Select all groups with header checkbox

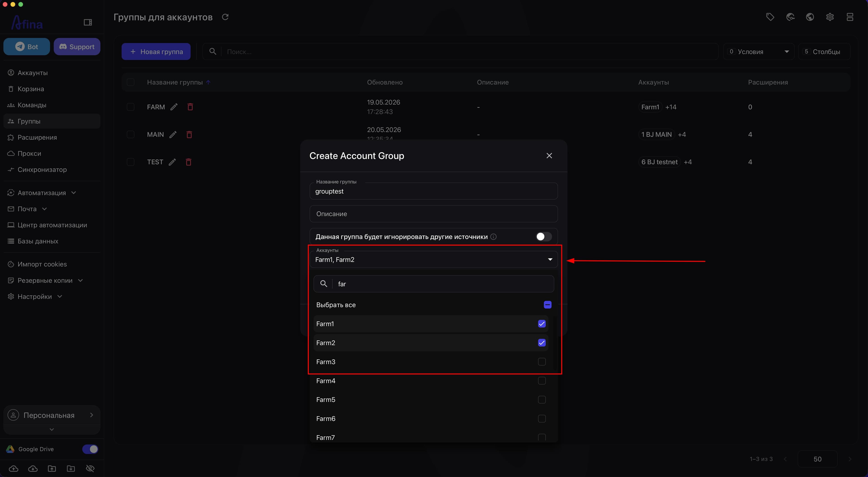point(130,82)
